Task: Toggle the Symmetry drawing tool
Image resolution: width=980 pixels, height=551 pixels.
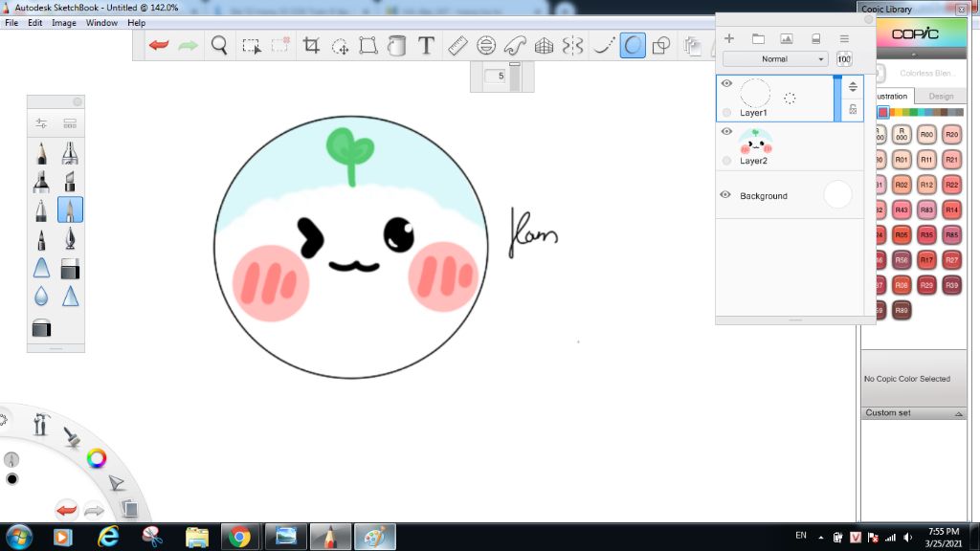Action: click(572, 45)
